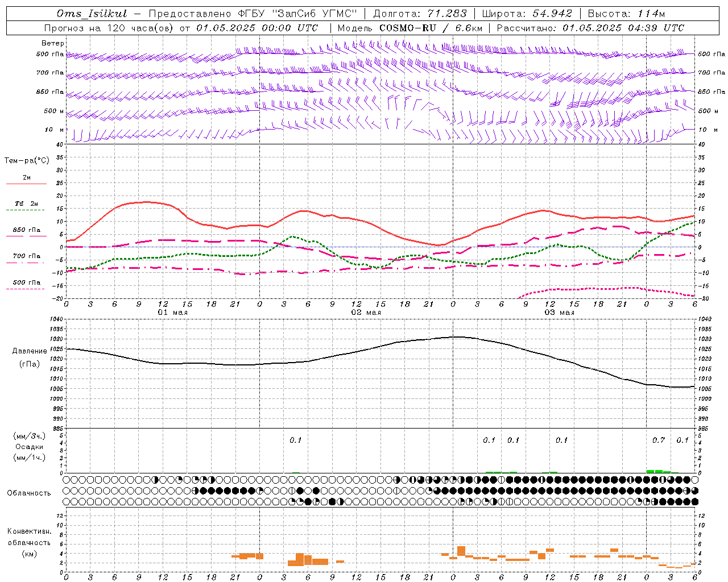
Task: Click the 02 мая date label
Action: click(366, 313)
